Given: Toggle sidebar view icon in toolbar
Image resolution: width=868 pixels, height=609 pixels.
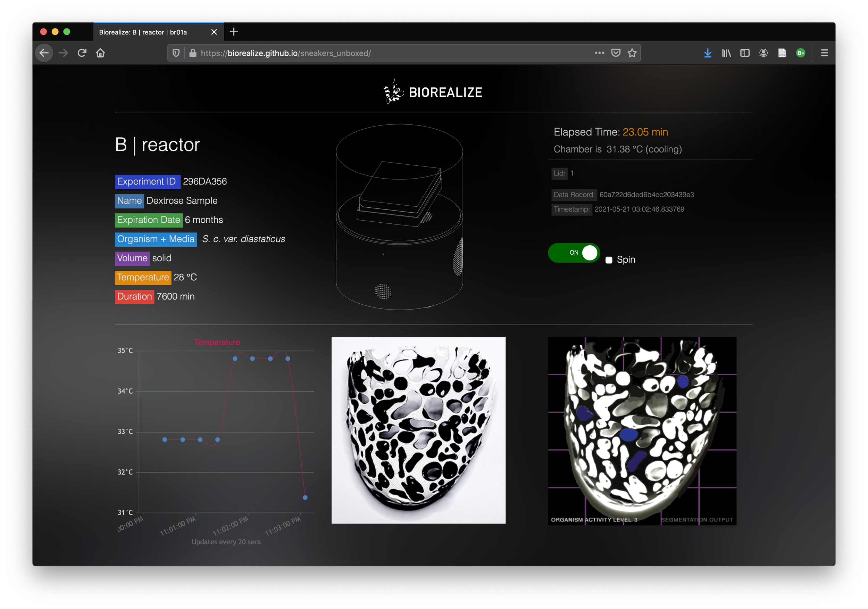Looking at the screenshot, I should 745,53.
